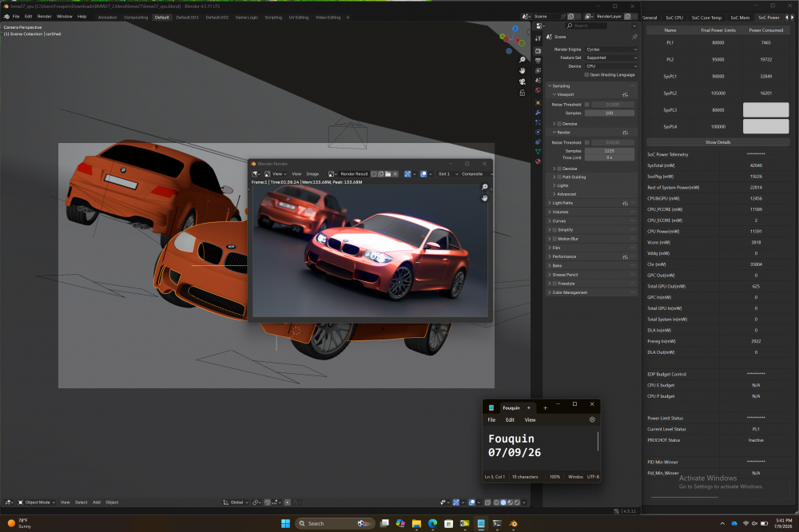
Task: Open the Device CPU dropdown
Action: (611, 66)
